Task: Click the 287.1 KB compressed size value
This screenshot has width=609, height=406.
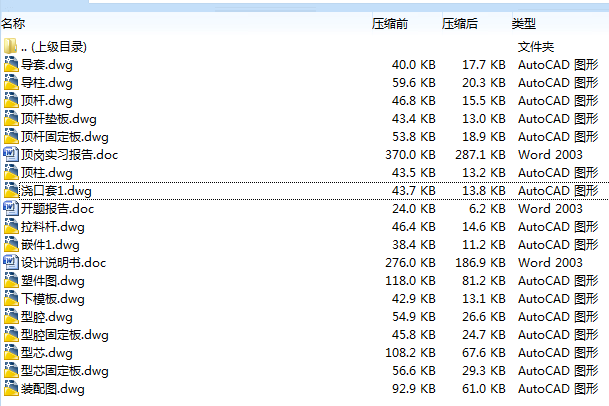Action: point(480,155)
